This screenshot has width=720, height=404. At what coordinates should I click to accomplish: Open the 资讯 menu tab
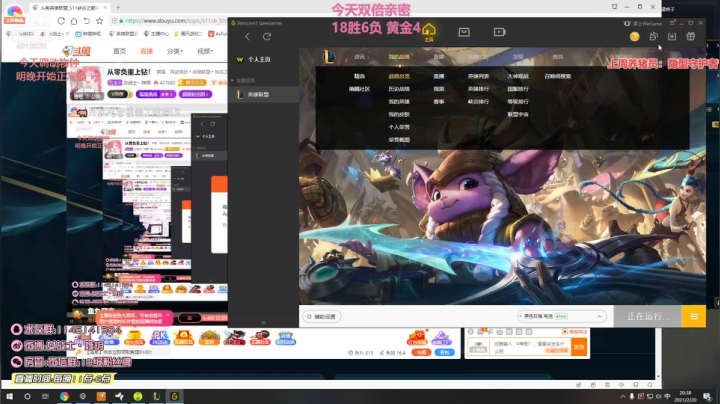[x=360, y=57]
